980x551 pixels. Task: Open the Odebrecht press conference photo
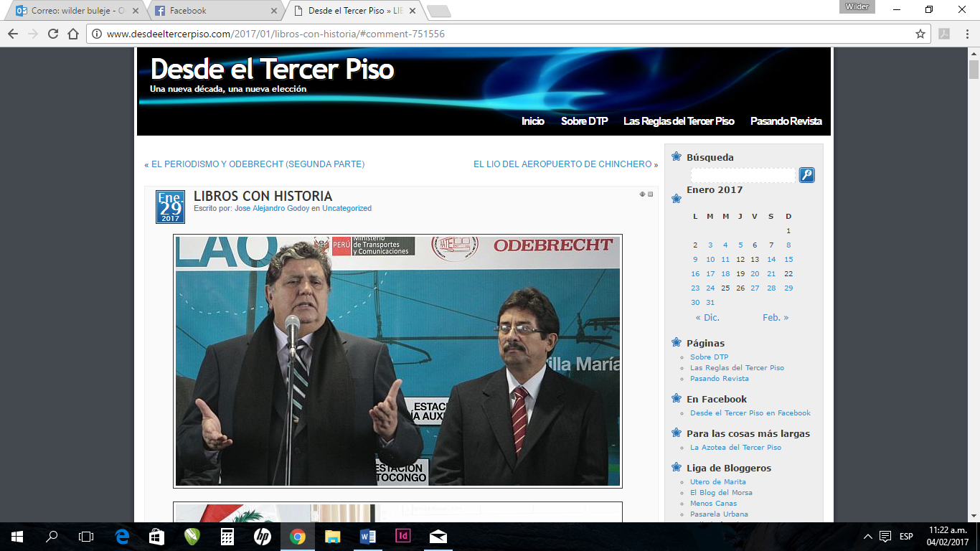point(397,361)
